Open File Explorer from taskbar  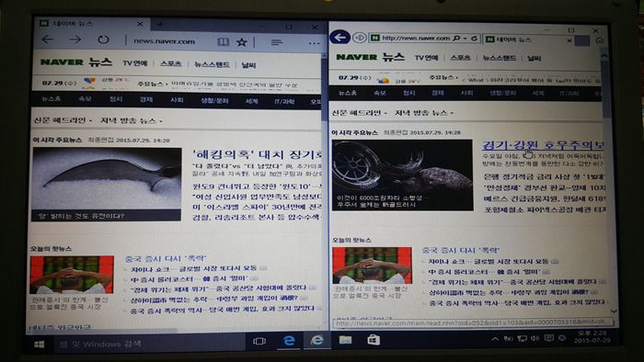(x=345, y=339)
